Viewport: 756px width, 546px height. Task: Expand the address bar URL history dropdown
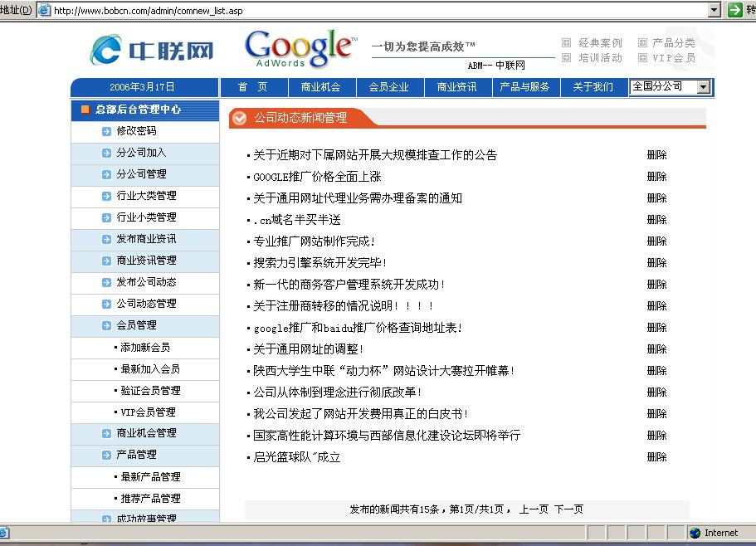tap(714, 10)
